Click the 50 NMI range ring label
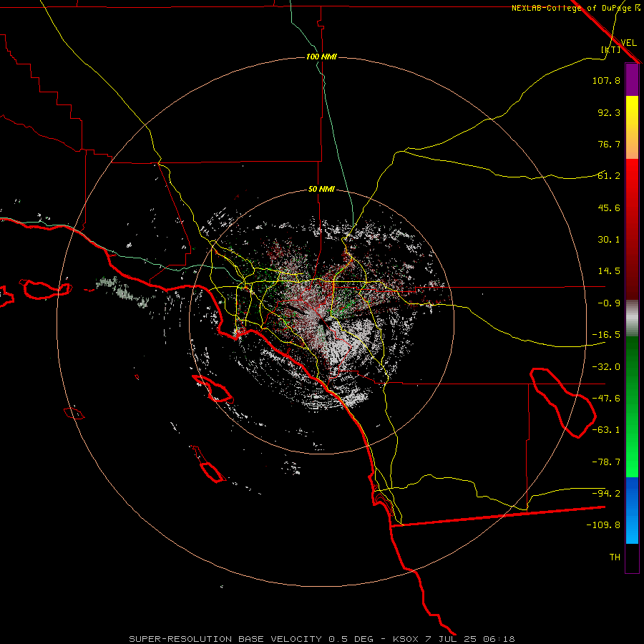644x644 pixels. click(x=321, y=190)
